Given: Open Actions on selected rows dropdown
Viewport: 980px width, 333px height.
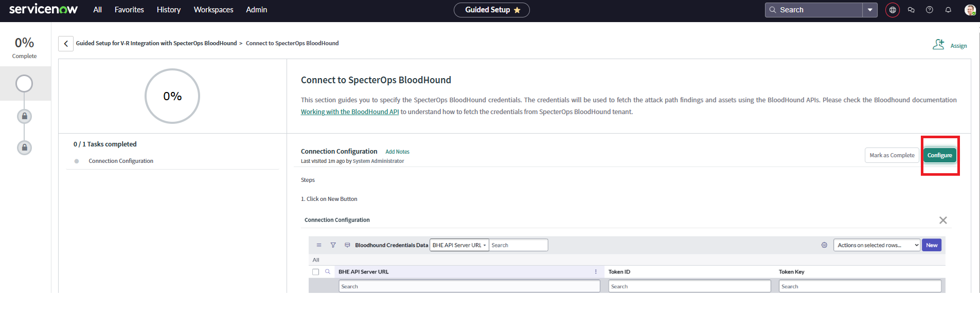Looking at the screenshot, I should [x=877, y=245].
